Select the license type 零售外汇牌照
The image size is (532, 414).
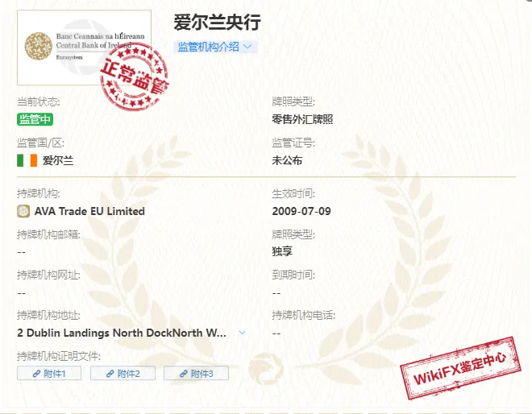tap(302, 119)
